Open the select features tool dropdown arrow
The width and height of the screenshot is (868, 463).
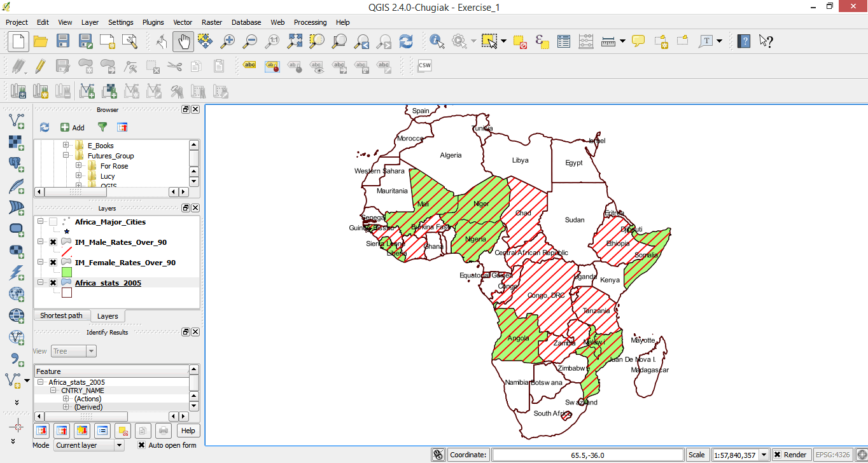pyautogui.click(x=503, y=41)
